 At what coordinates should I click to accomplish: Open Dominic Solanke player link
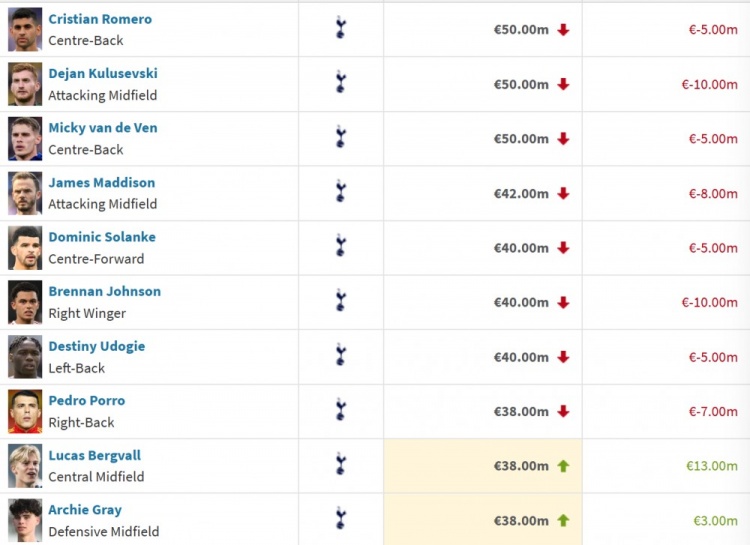point(102,237)
